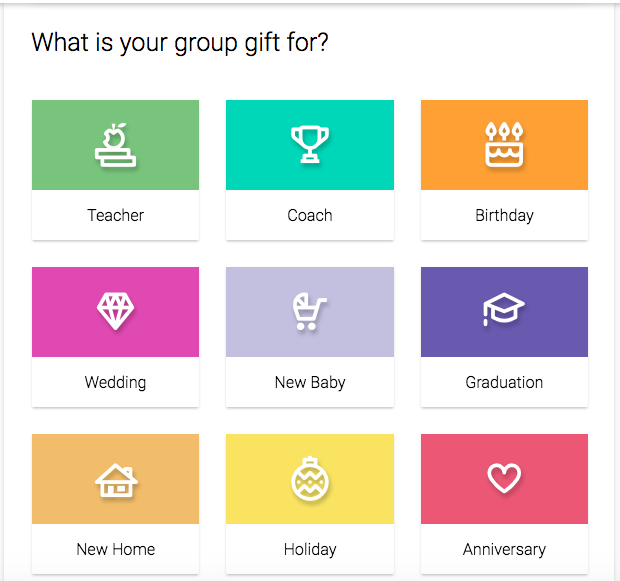Click the Teacher label
620x581 pixels.
point(115,216)
